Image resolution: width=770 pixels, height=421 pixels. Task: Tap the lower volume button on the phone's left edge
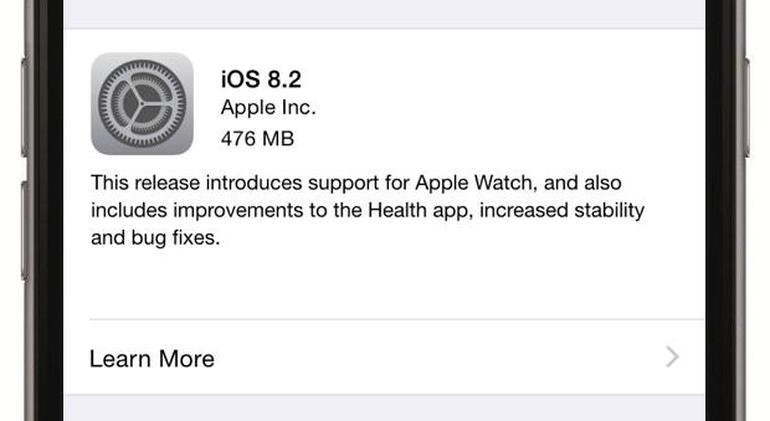(25, 231)
